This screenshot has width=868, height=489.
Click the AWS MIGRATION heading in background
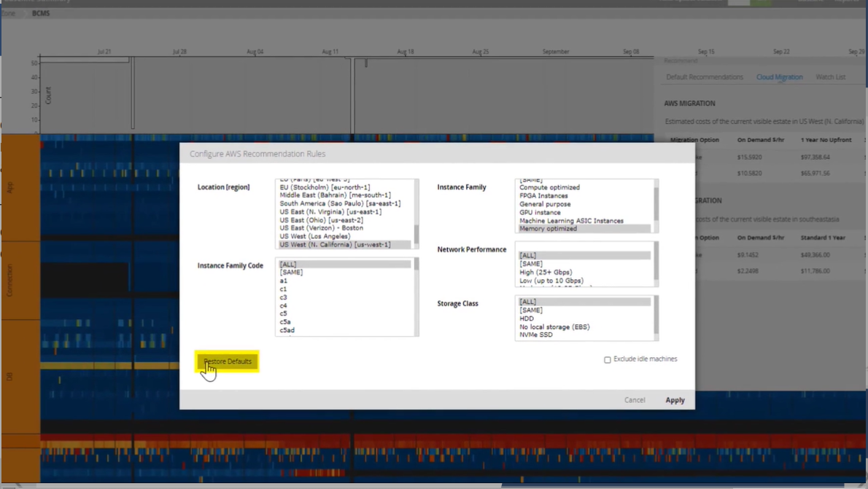pyautogui.click(x=689, y=103)
